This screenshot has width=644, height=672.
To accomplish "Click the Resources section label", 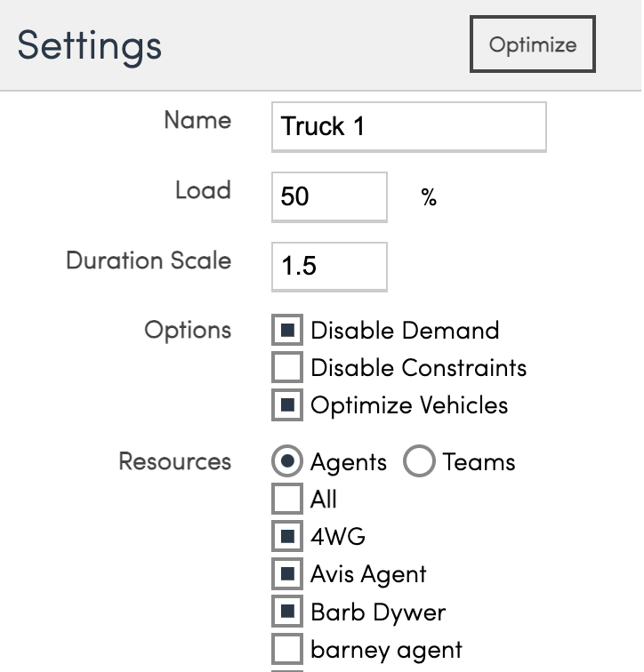I will [x=174, y=461].
